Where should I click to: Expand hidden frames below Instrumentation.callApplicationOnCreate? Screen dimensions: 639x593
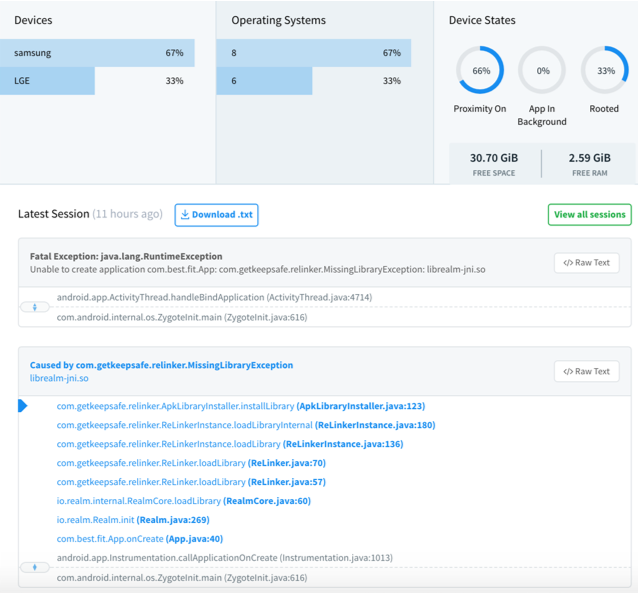coord(35,567)
